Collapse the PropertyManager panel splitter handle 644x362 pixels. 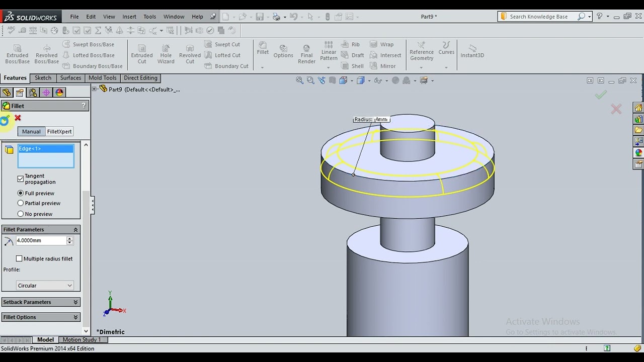click(x=93, y=205)
